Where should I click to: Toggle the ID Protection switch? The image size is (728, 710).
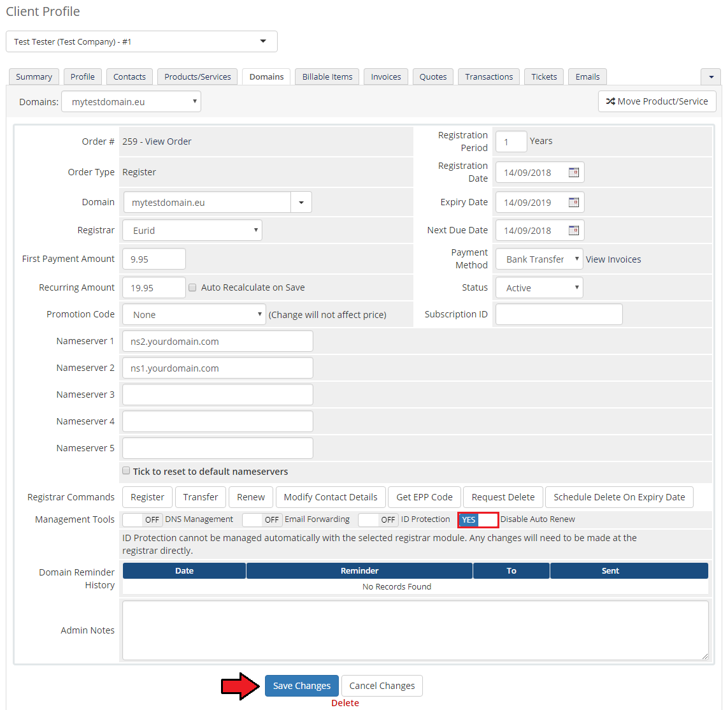click(378, 519)
